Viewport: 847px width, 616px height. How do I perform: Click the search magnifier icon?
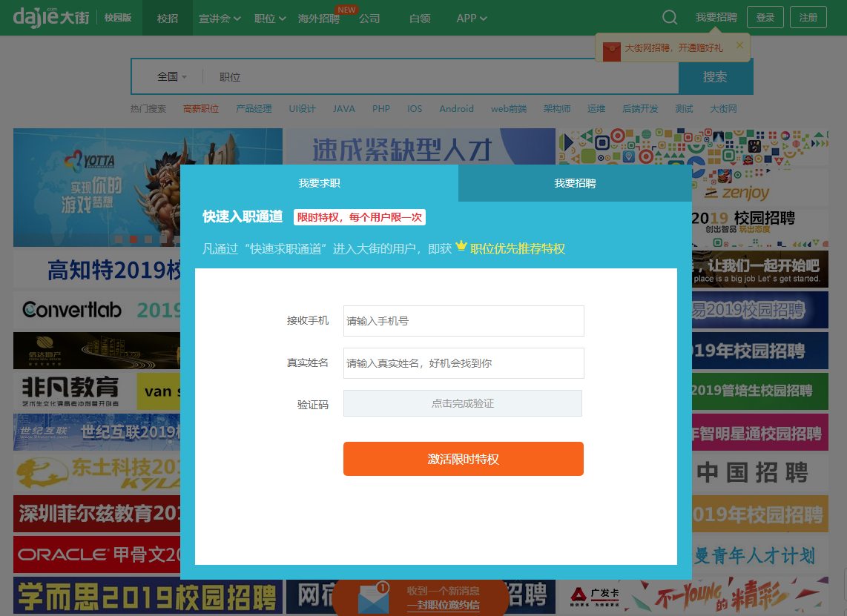tap(669, 17)
